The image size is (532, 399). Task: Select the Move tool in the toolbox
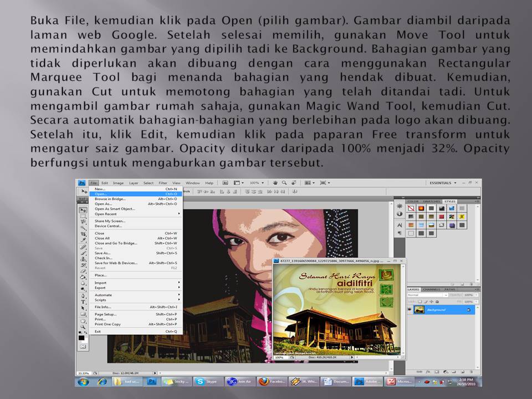pyautogui.click(x=83, y=210)
